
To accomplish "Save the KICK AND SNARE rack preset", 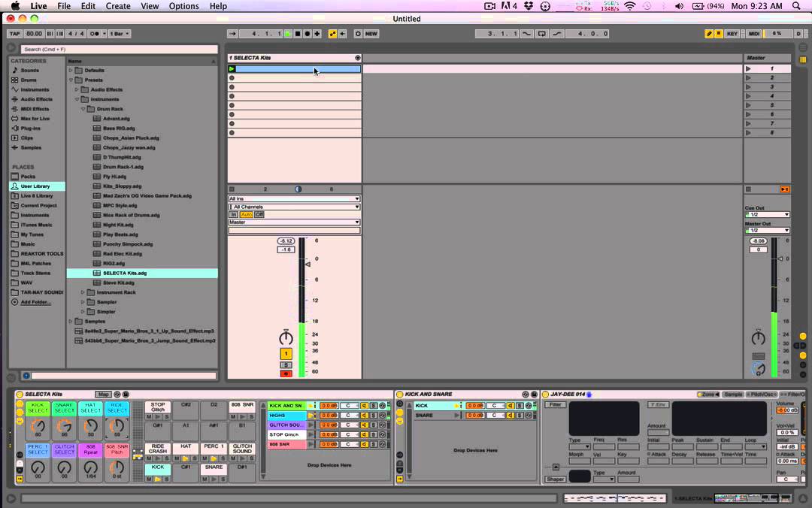I will [x=534, y=395].
